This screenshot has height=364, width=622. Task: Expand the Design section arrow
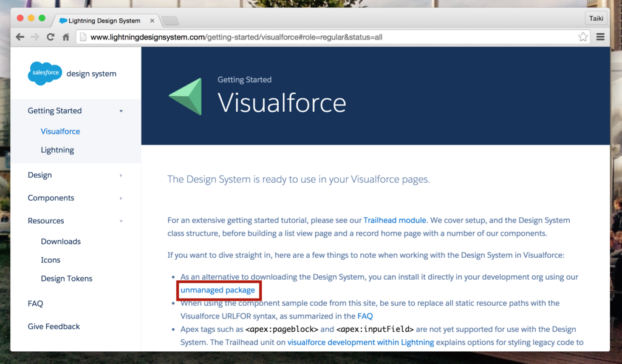(121, 175)
